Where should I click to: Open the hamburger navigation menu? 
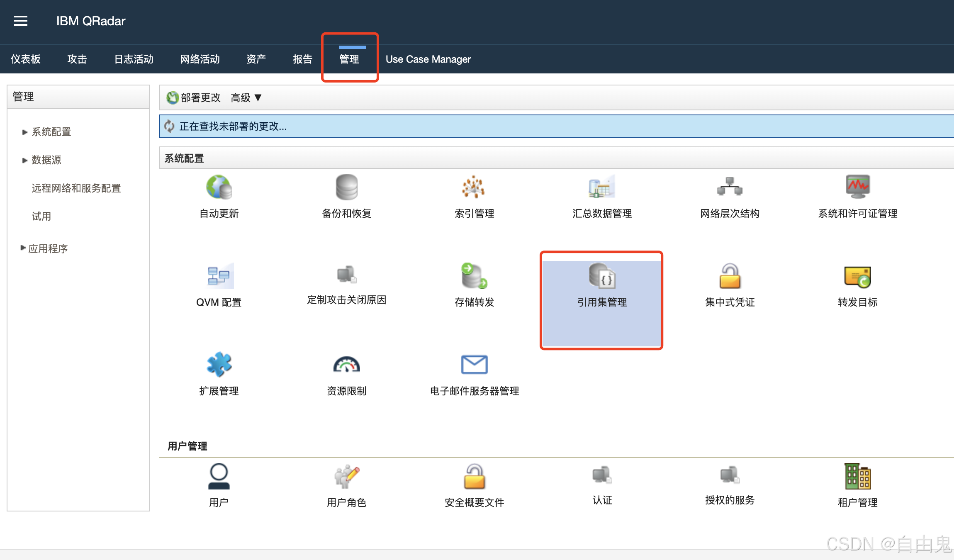21,21
